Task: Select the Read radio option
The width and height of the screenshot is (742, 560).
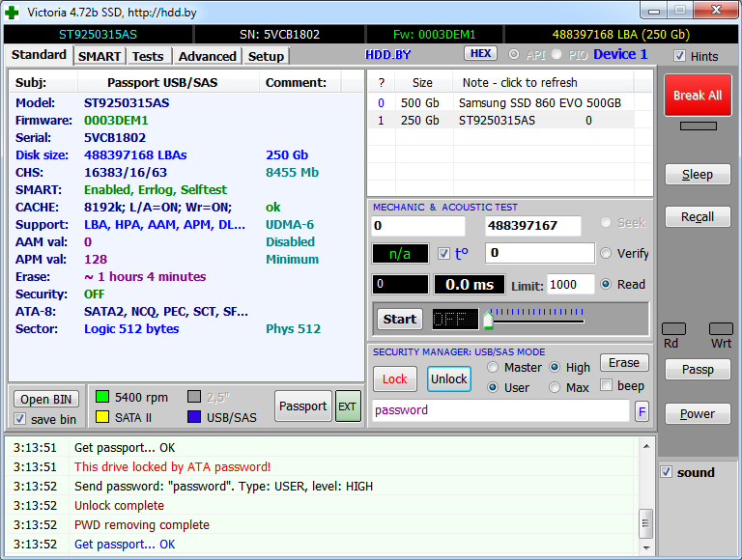Action: click(606, 284)
